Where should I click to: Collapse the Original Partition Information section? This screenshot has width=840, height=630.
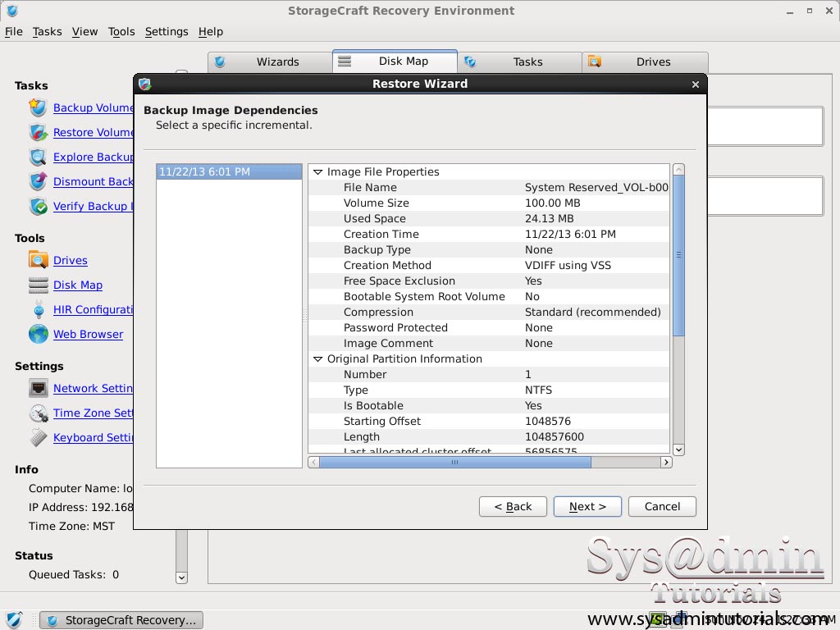coord(318,358)
